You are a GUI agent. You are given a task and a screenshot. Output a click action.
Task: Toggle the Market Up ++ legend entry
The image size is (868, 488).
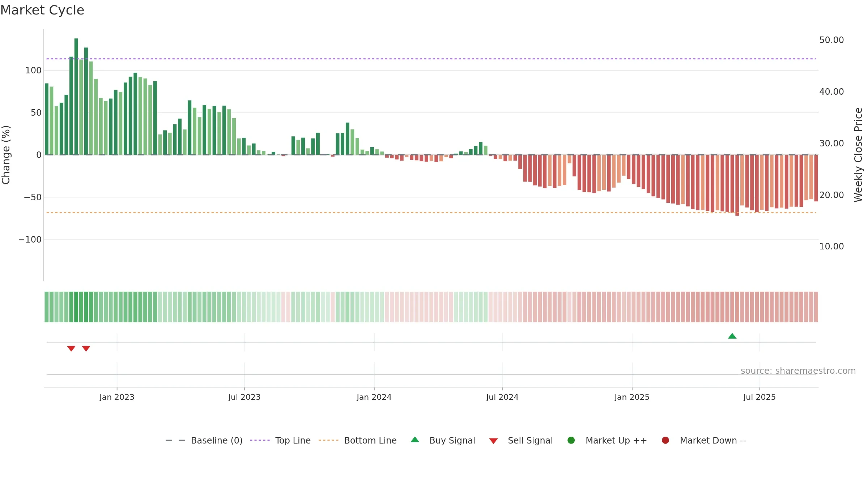pos(607,440)
